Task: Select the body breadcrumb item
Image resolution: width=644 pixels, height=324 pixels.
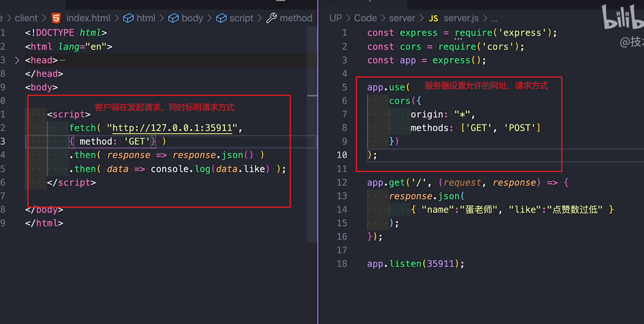Action: click(x=192, y=18)
